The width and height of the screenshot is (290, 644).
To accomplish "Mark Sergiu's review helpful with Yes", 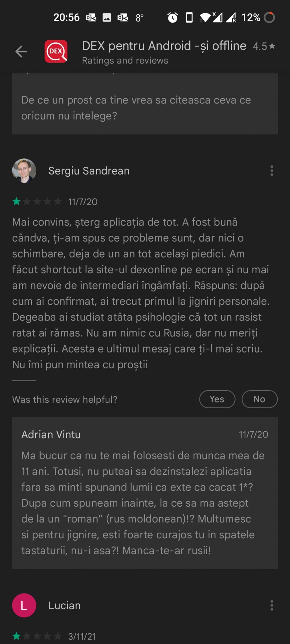I will 217,399.
